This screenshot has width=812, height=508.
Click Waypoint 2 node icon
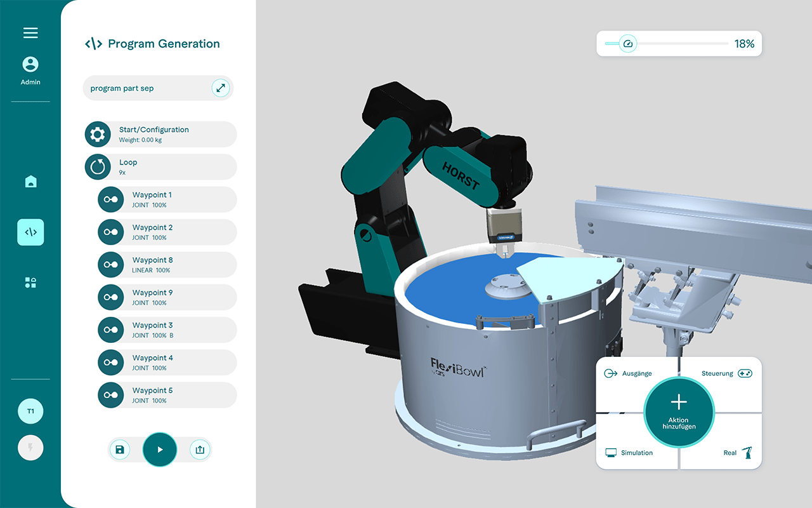click(111, 232)
